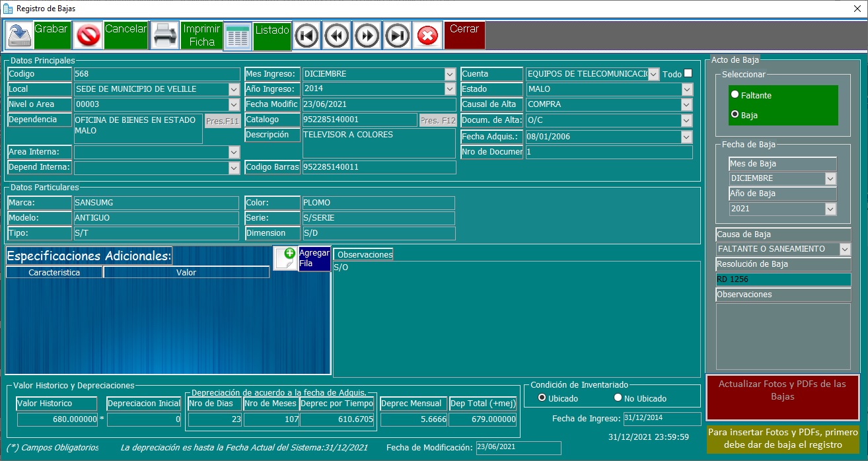Click the red X close icon in toolbar
The height and width of the screenshot is (461, 868).
point(427,35)
